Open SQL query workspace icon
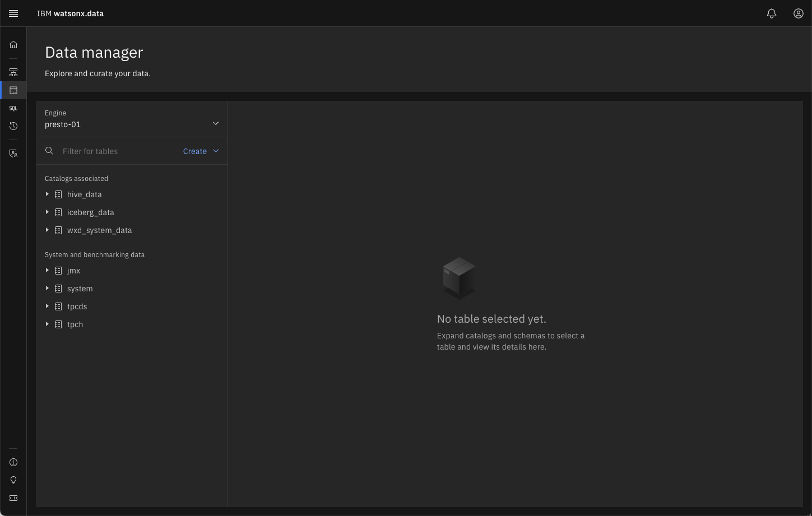812x516 pixels. pyautogui.click(x=13, y=108)
